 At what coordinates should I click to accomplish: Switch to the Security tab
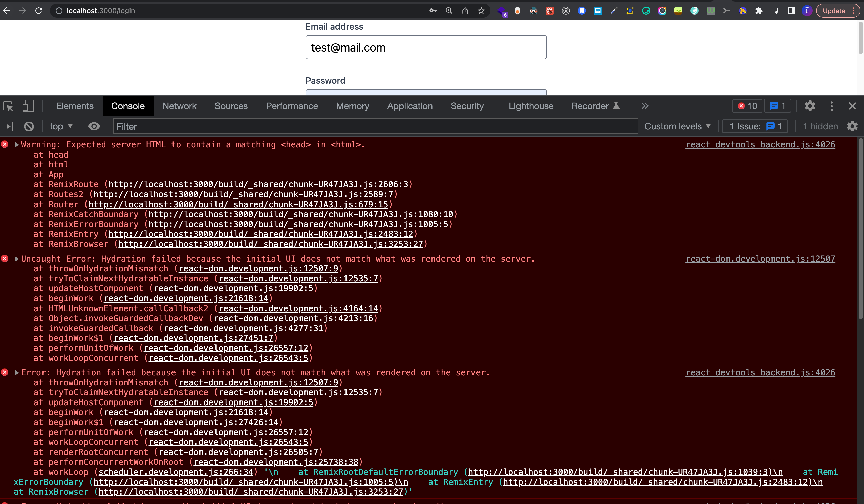(x=467, y=106)
